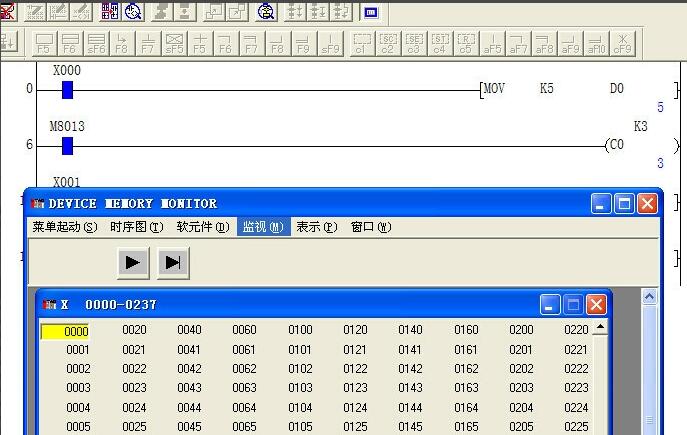Click the cF9 delete line icon
Viewport: 687px width, 435px height.
tap(622, 42)
